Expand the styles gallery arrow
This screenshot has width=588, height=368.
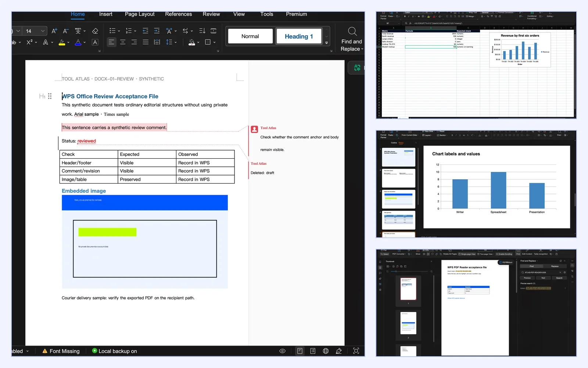point(326,43)
